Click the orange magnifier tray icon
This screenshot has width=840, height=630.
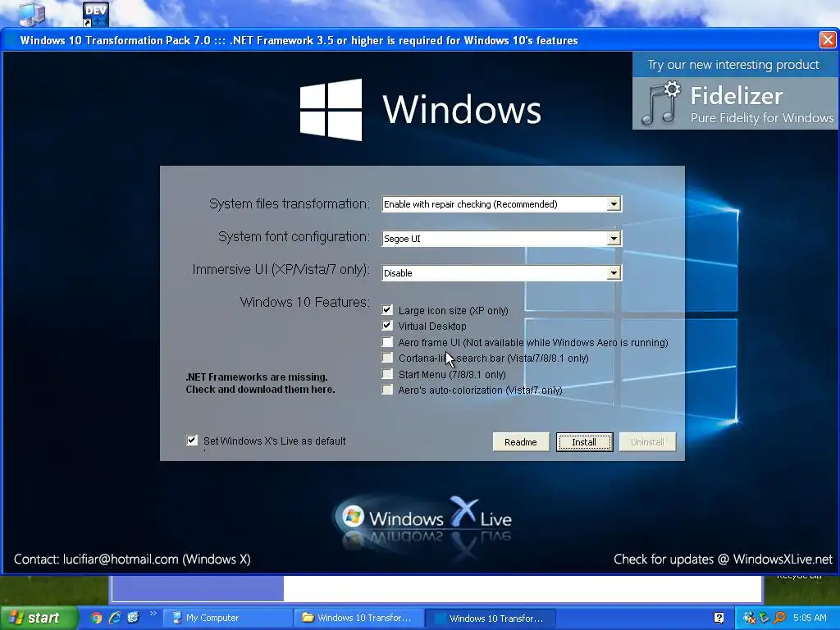pyautogui.click(x=779, y=619)
